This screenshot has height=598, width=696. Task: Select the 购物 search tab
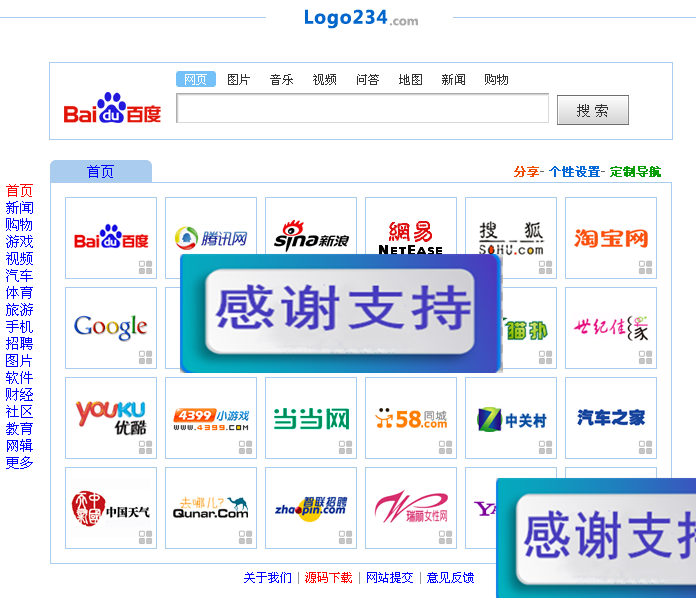496,79
